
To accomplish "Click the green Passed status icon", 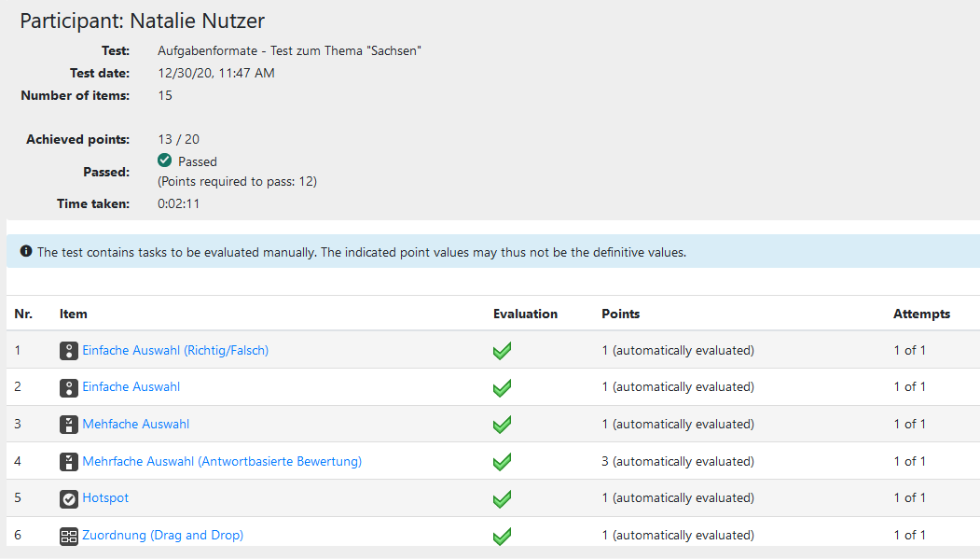I will point(165,161).
